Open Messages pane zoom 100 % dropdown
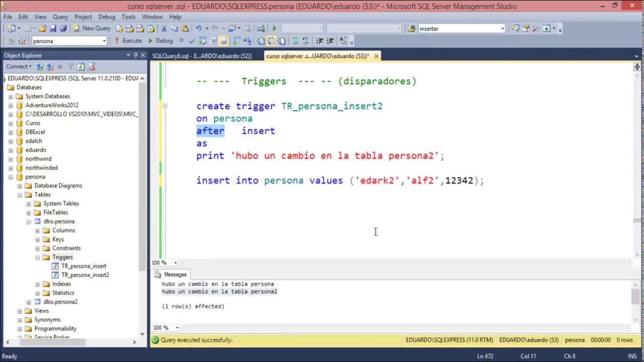 coord(177,328)
